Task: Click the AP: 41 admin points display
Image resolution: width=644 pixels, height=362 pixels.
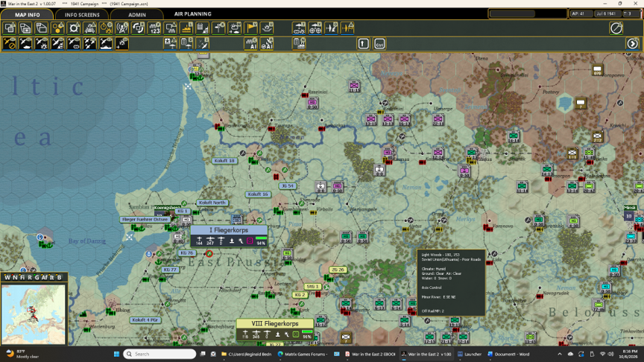Action: point(581,13)
